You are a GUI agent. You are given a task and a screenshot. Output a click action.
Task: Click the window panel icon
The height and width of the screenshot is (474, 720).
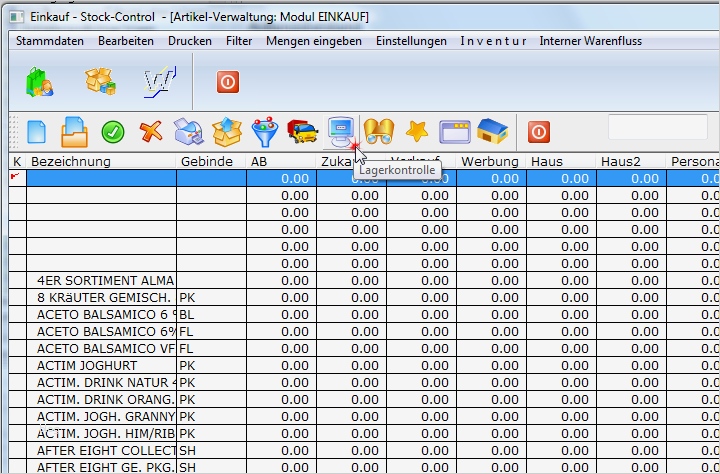[455, 132]
